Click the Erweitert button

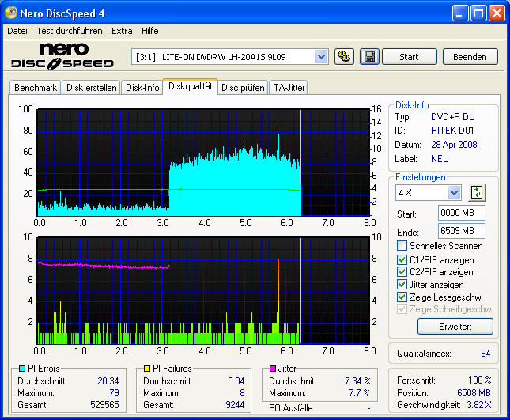tap(455, 326)
